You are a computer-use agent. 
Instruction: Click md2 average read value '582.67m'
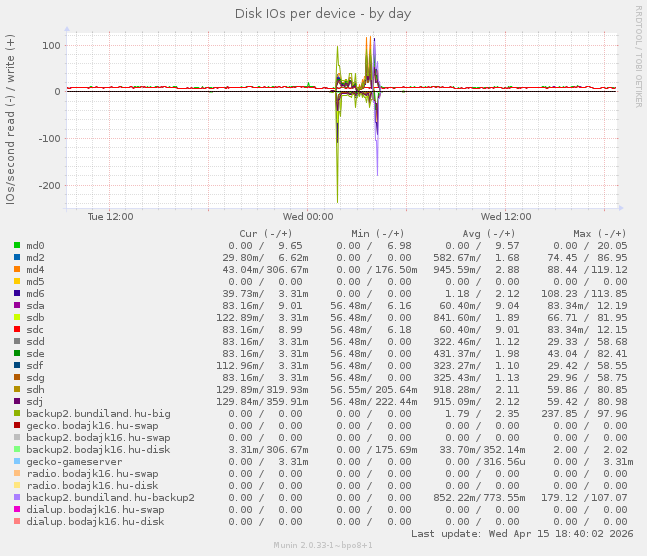(x=457, y=258)
